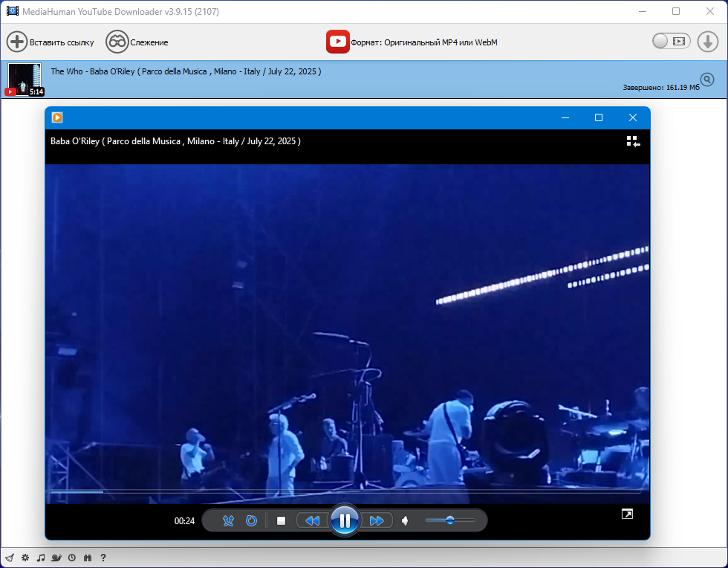Toggle the video mode switch at top right
Screen dimensions: 728x568
click(672, 42)
